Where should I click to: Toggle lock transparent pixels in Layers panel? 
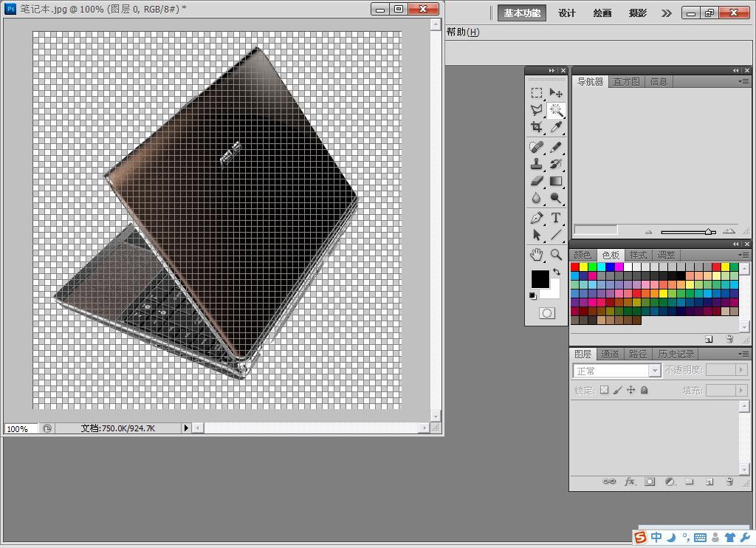click(604, 390)
